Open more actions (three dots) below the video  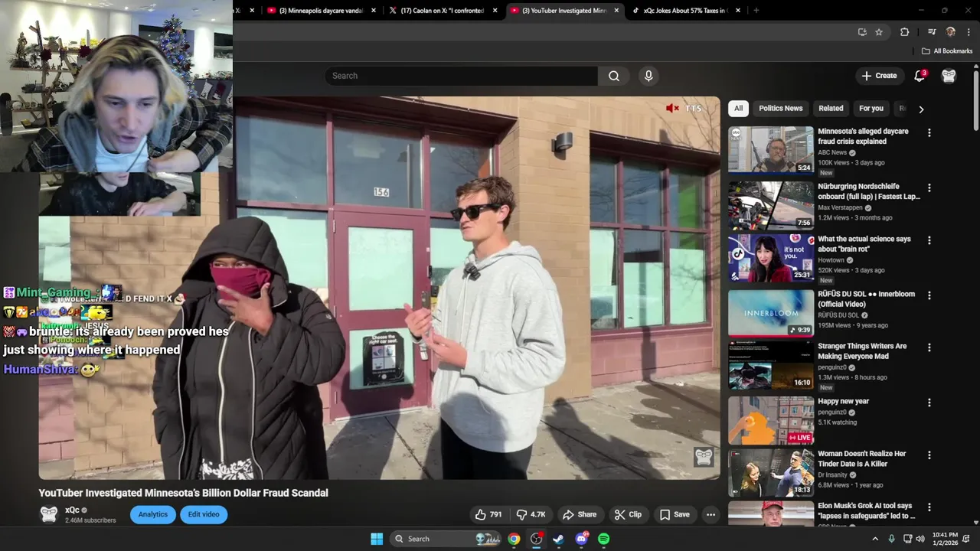click(x=710, y=514)
